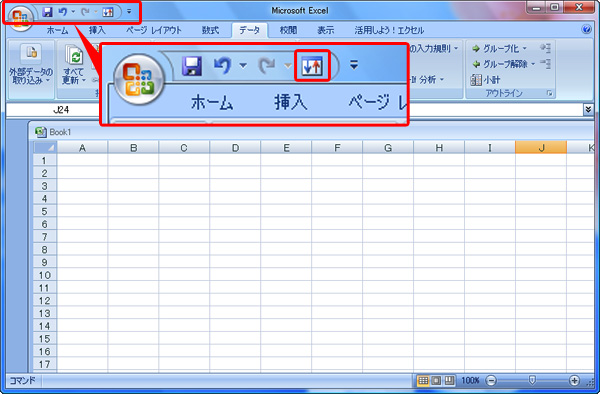This screenshot has width=600, height=394.
Task: Select cell C5 in the worksheet
Action: 184,211
